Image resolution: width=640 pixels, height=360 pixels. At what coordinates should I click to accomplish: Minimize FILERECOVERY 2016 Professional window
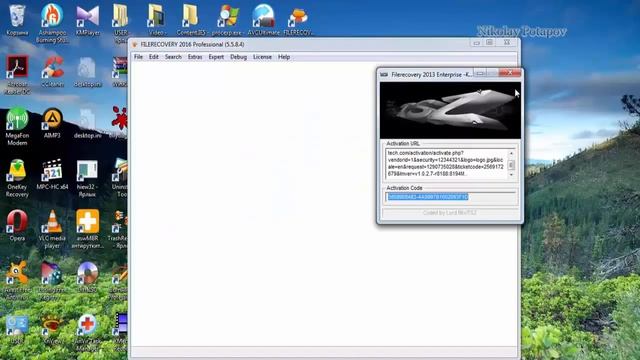point(476,42)
